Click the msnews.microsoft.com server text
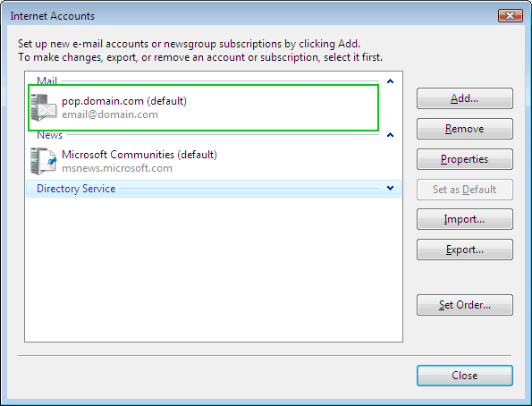Image resolution: width=532 pixels, height=406 pixels. click(117, 168)
